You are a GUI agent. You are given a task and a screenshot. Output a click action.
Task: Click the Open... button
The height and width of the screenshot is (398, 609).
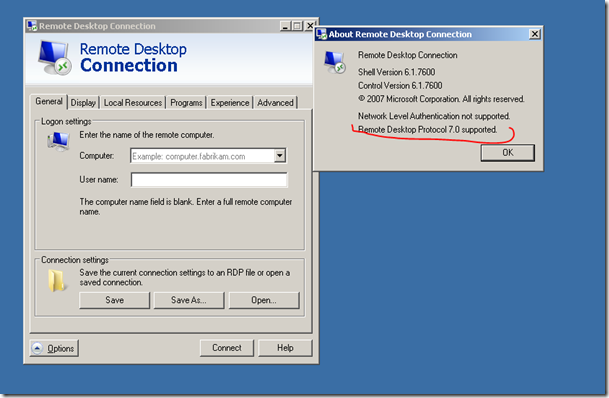pos(264,300)
